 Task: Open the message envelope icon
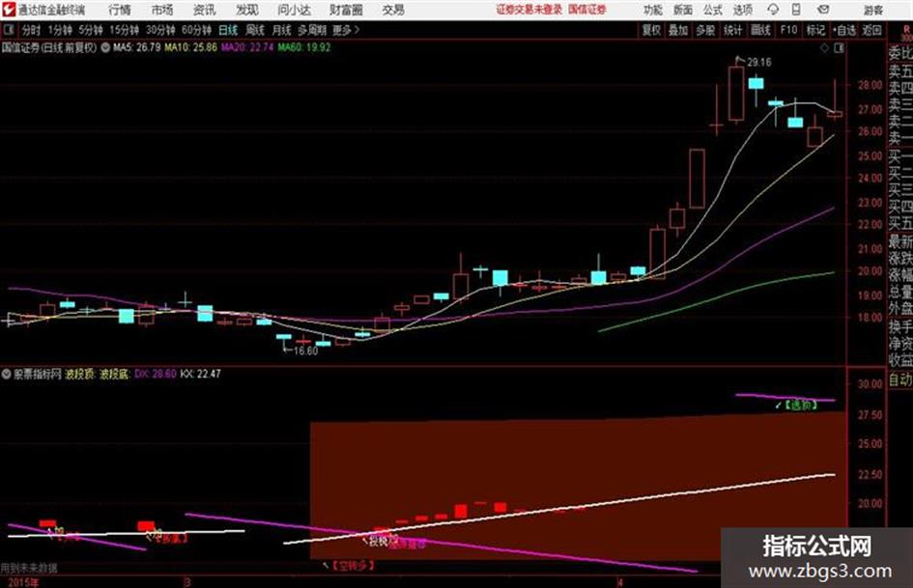[x=823, y=10]
